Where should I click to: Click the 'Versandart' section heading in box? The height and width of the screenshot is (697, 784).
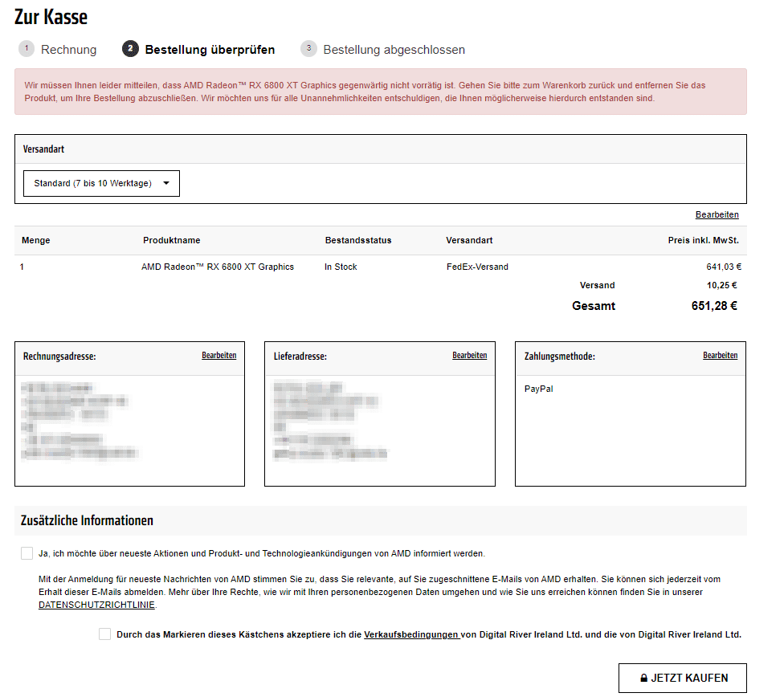tap(43, 149)
